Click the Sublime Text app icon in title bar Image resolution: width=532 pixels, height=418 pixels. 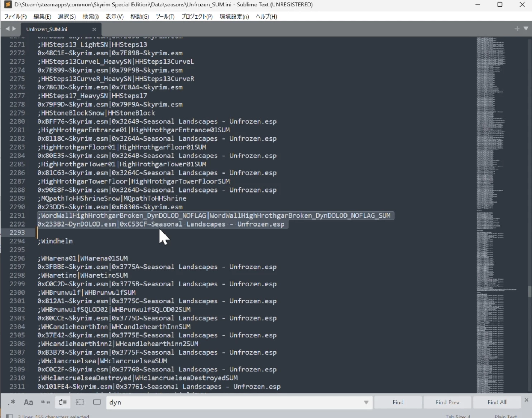pos(8,5)
